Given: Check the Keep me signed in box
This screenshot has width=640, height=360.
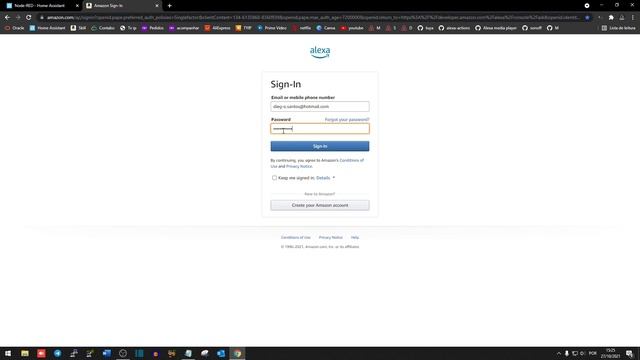Looking at the screenshot, I should (x=274, y=178).
